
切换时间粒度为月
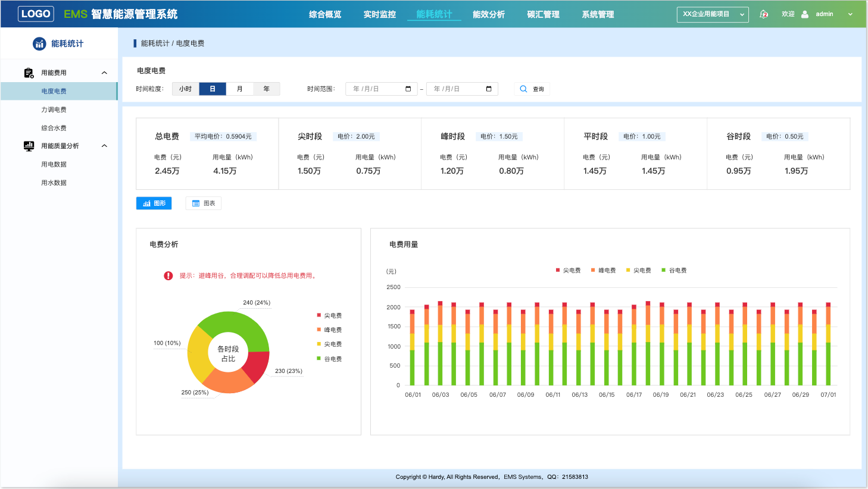point(239,88)
